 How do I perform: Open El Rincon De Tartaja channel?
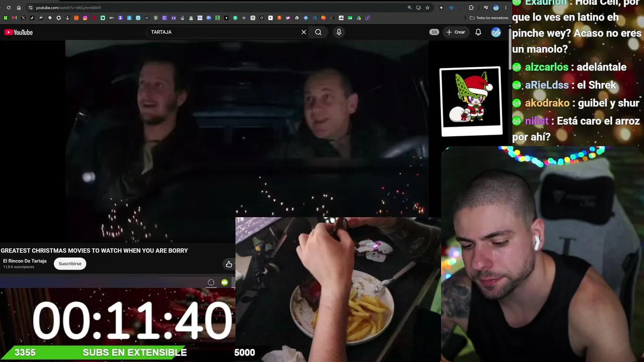coord(25,261)
